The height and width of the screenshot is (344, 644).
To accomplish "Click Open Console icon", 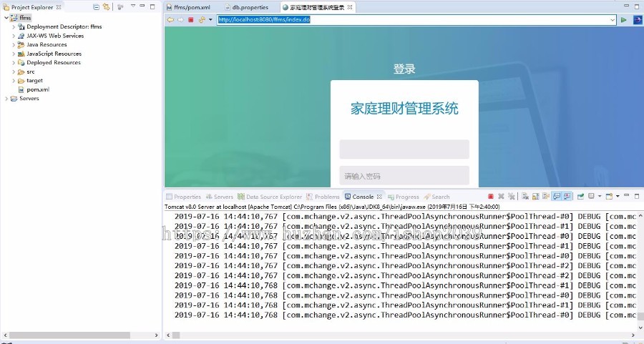I will click(x=609, y=196).
